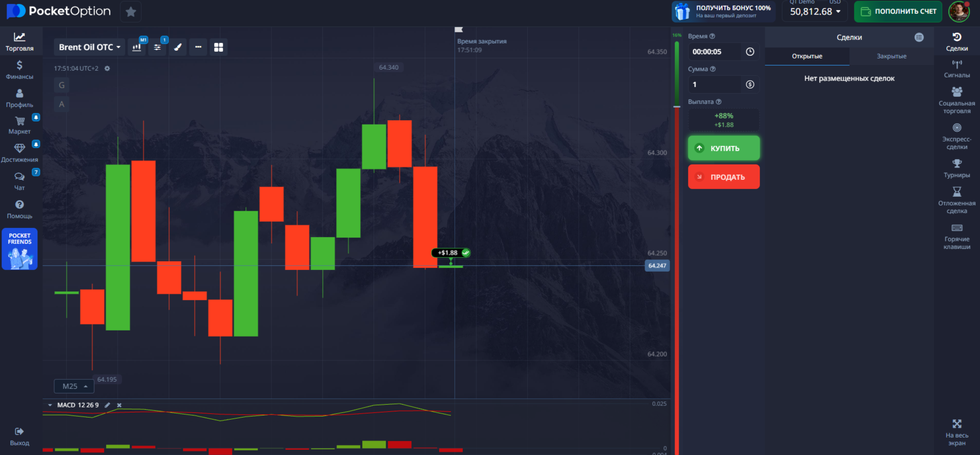Select the drawing brush tool

pos(178,47)
